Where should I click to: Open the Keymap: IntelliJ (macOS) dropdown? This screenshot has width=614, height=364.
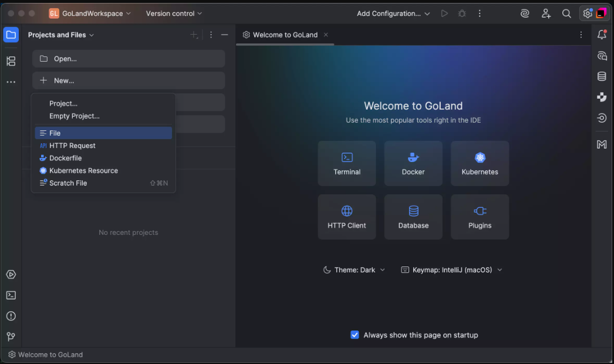[x=452, y=269]
